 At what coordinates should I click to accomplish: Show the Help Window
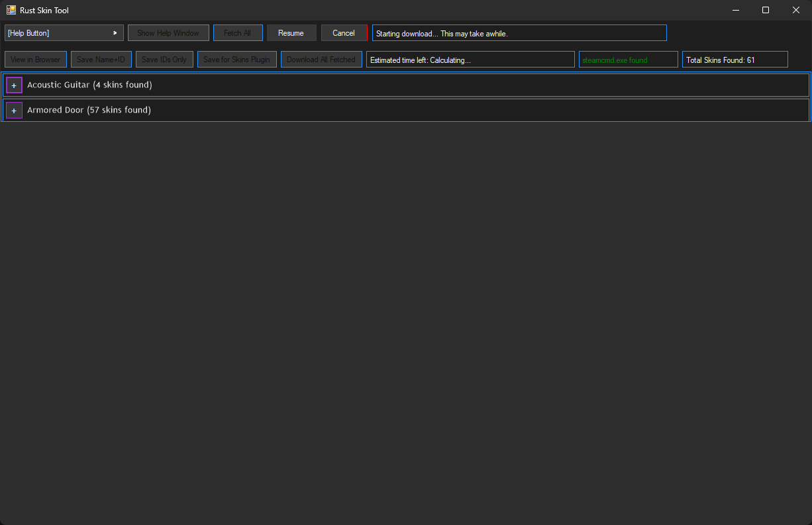point(168,32)
